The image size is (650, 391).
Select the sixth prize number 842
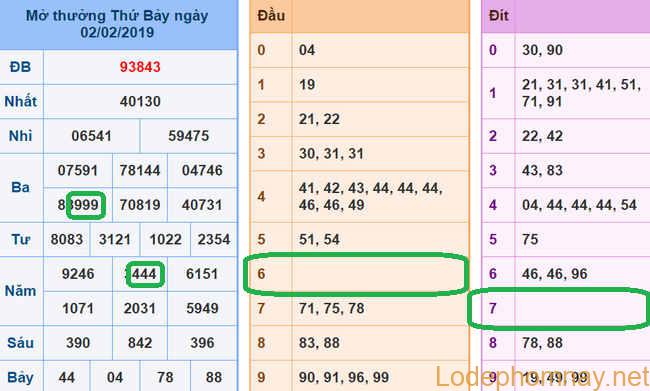(x=140, y=343)
